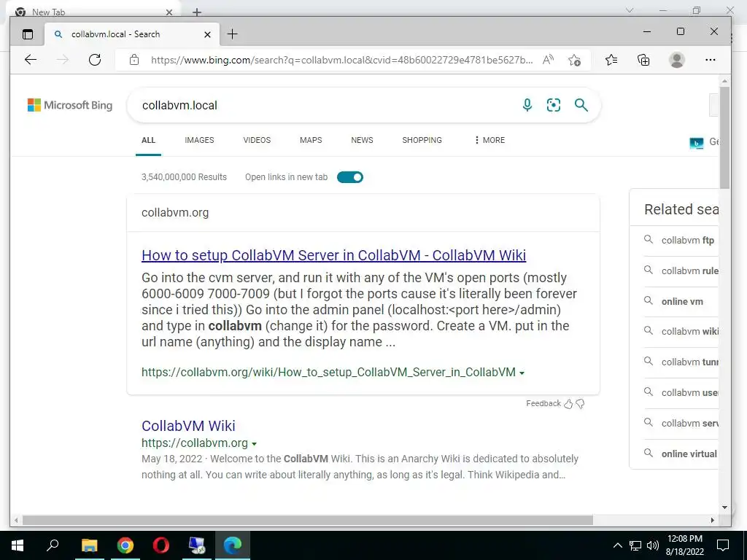Screen dimensions: 747x560
Task: View site information lock icon
Action: [134, 60]
